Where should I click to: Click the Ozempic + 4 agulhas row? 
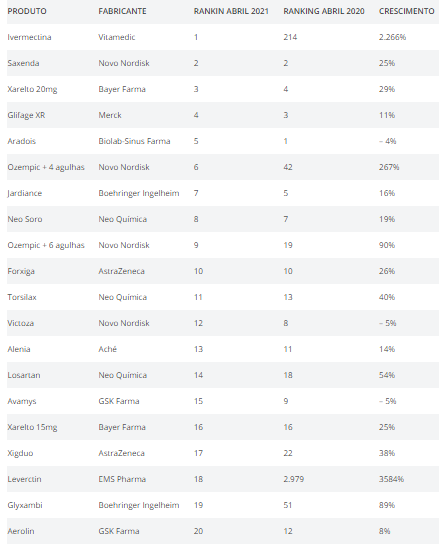[223, 167]
